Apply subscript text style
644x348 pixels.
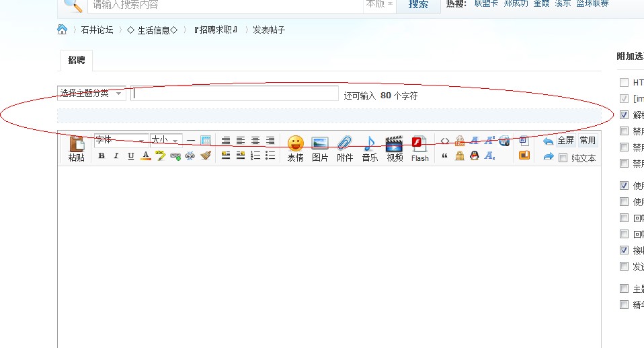(489, 155)
